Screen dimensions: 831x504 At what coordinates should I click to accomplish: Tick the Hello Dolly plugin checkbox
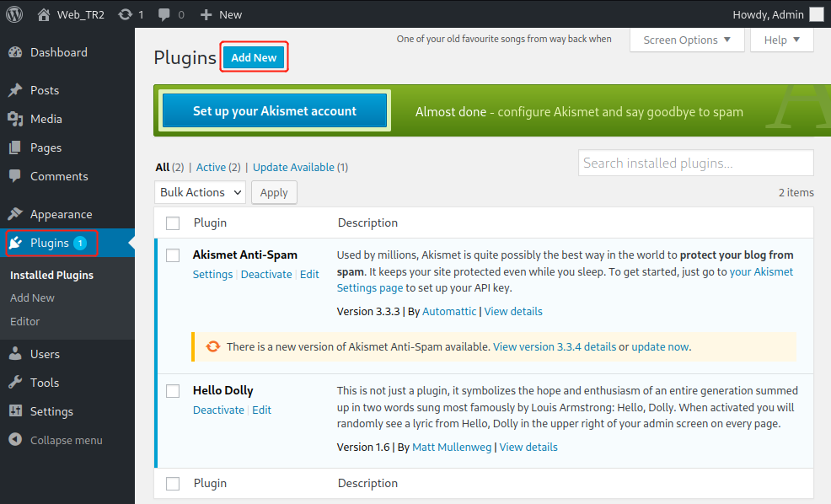coord(173,391)
